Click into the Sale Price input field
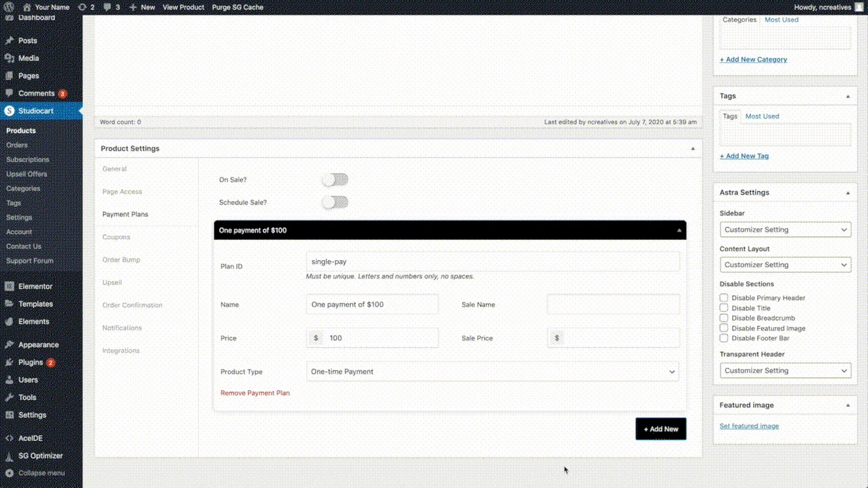The height and width of the screenshot is (488, 868). [x=613, y=338]
